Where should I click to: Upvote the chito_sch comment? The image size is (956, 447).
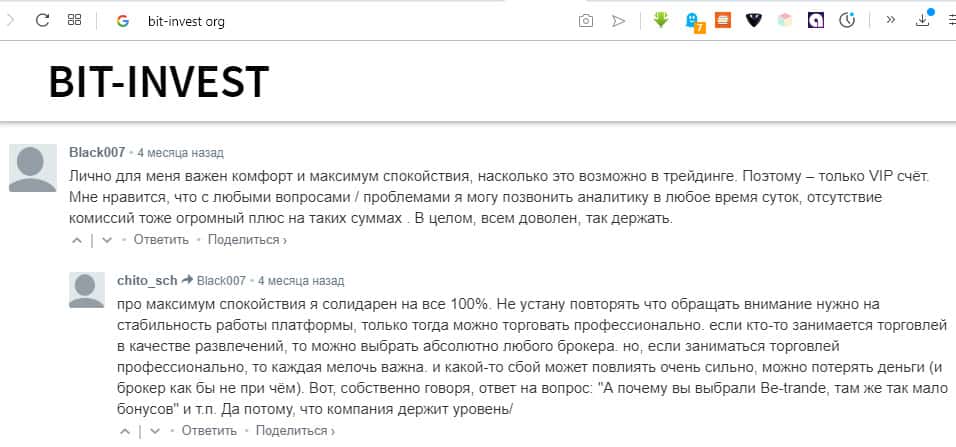[x=125, y=431]
